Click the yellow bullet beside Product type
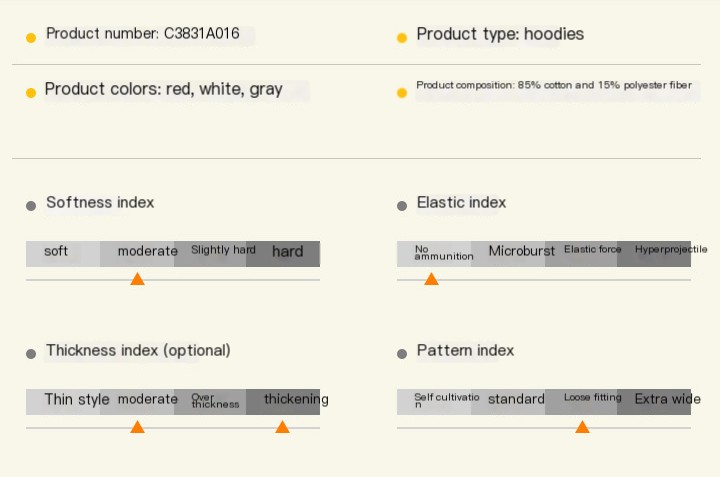The width and height of the screenshot is (720, 477). pos(402,37)
